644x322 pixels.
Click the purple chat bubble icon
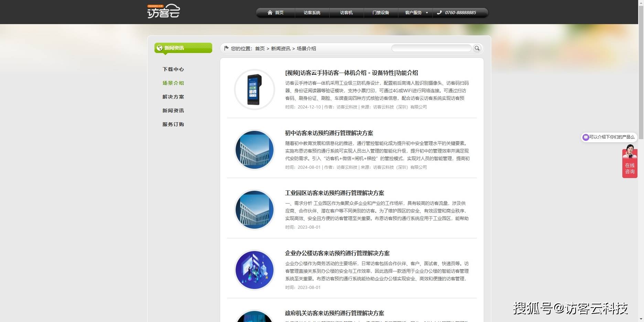click(586, 137)
